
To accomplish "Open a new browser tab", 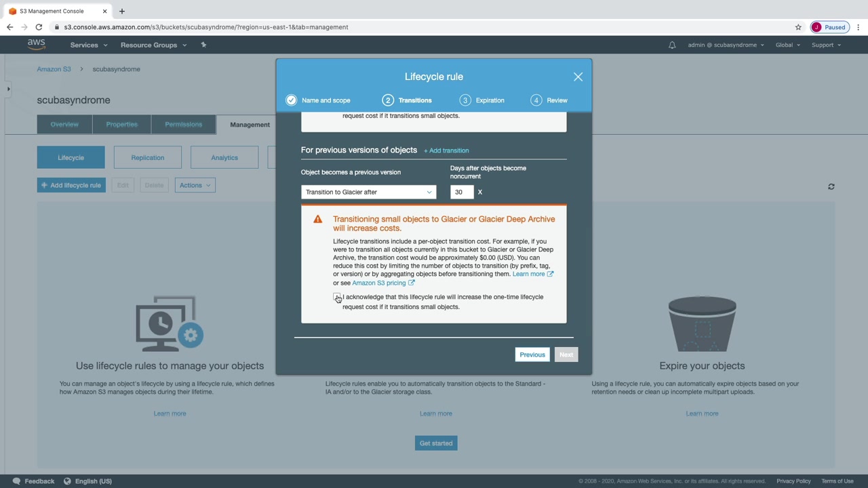I will point(122,11).
